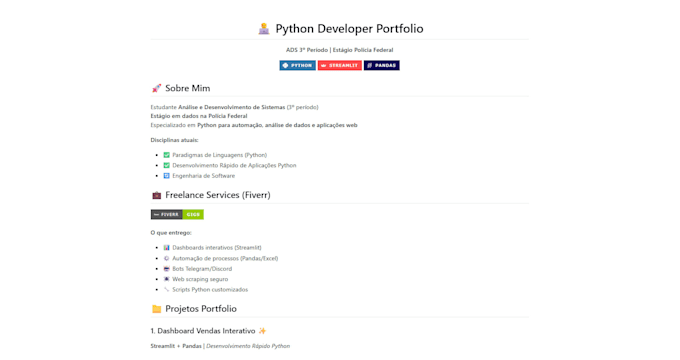Click the Sobre Mim heading
The image size is (680, 360).
187,88
